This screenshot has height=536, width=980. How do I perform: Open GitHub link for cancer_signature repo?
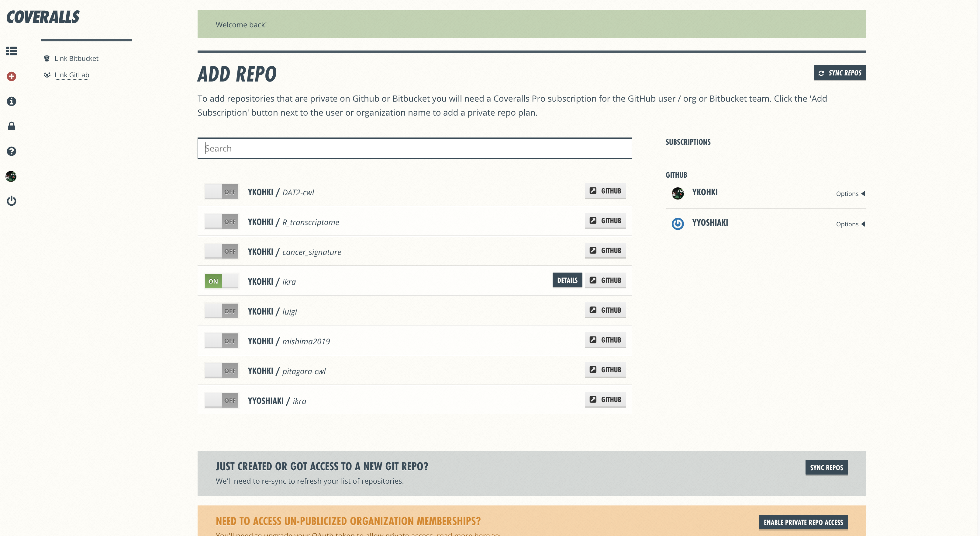pyautogui.click(x=605, y=250)
